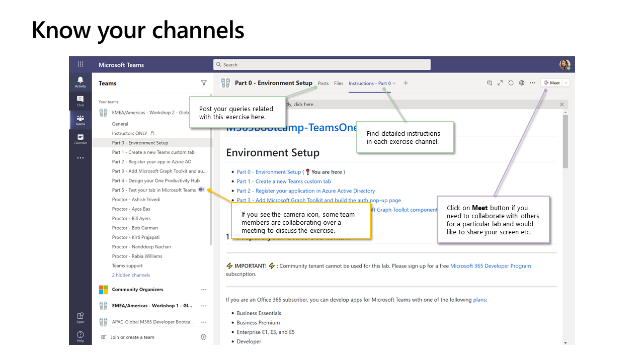Viewport: 644px width, 362px height.
Task: Open the plans link
Action: 479,300
